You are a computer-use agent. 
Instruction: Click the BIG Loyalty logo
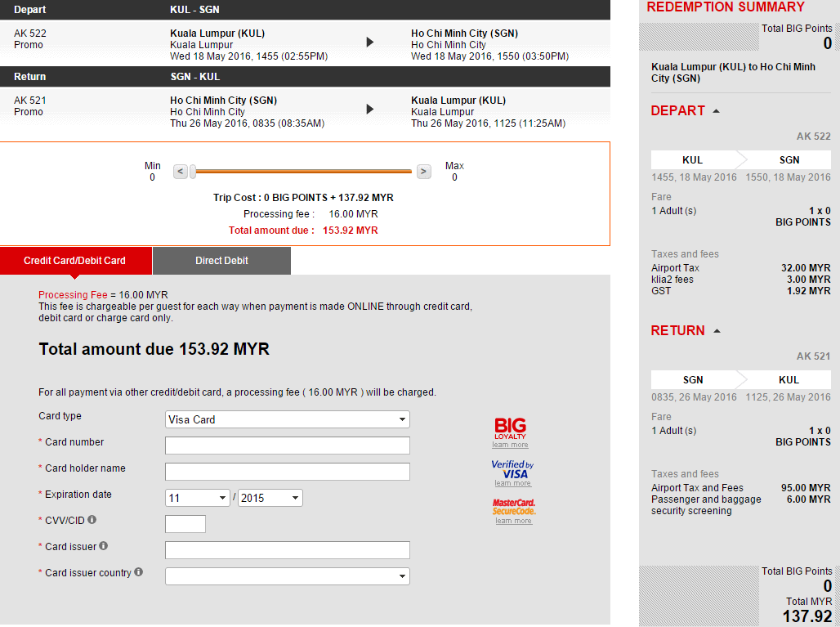(x=510, y=428)
